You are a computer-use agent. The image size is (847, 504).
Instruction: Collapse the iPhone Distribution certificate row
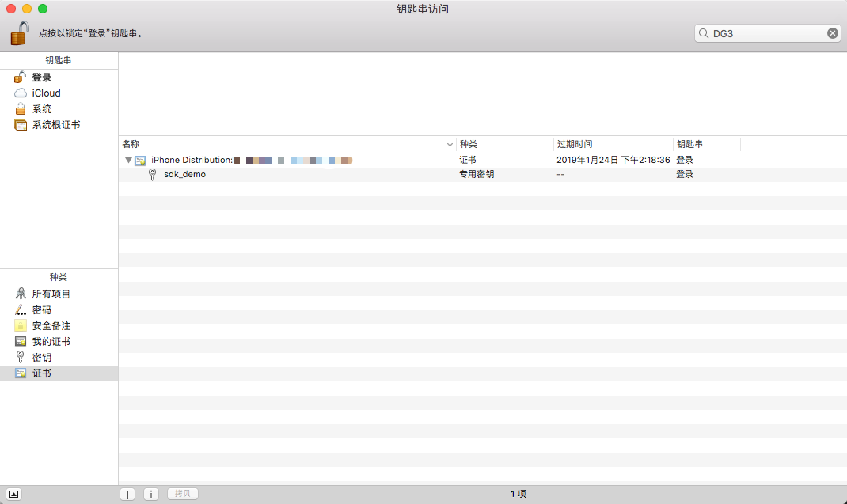128,161
